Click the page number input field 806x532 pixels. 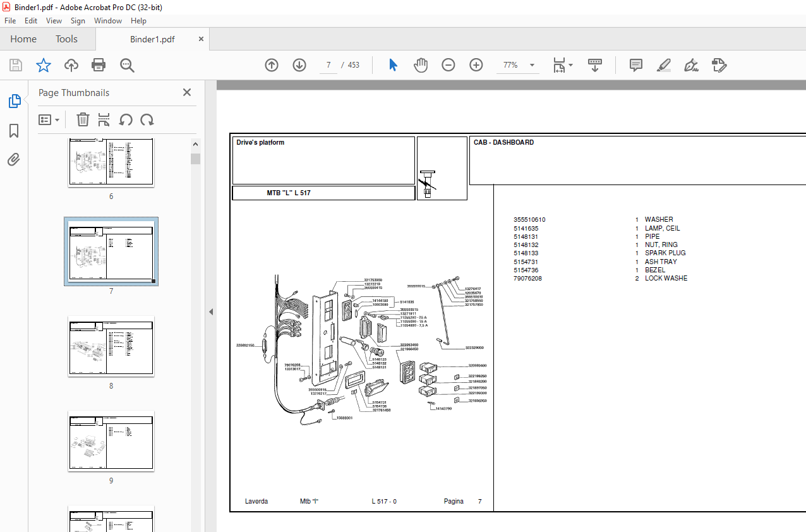[x=328, y=65]
